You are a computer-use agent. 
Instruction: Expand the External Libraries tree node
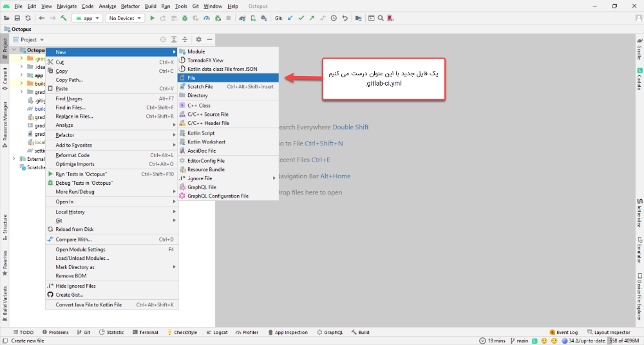pyautogui.click(x=14, y=159)
